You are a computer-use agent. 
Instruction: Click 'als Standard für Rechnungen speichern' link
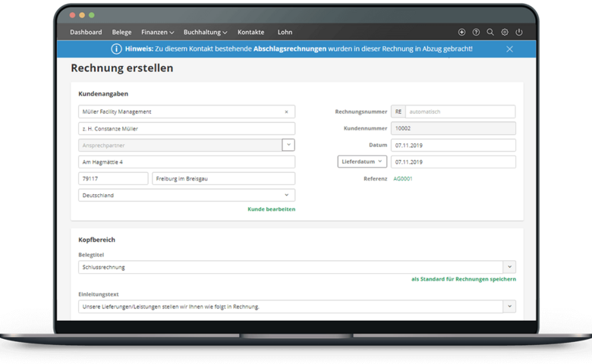point(463,279)
